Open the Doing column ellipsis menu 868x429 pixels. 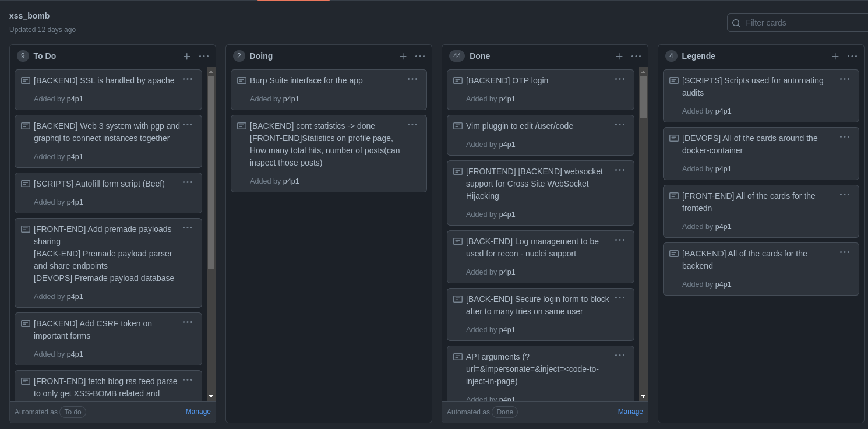click(x=420, y=57)
